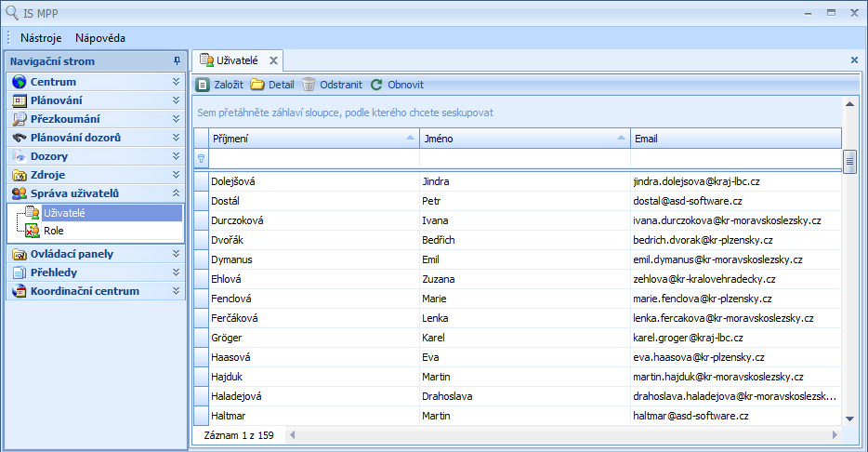Click the Uživatelé tab icon
Image resolution: width=868 pixels, height=452 pixels.
(206, 60)
